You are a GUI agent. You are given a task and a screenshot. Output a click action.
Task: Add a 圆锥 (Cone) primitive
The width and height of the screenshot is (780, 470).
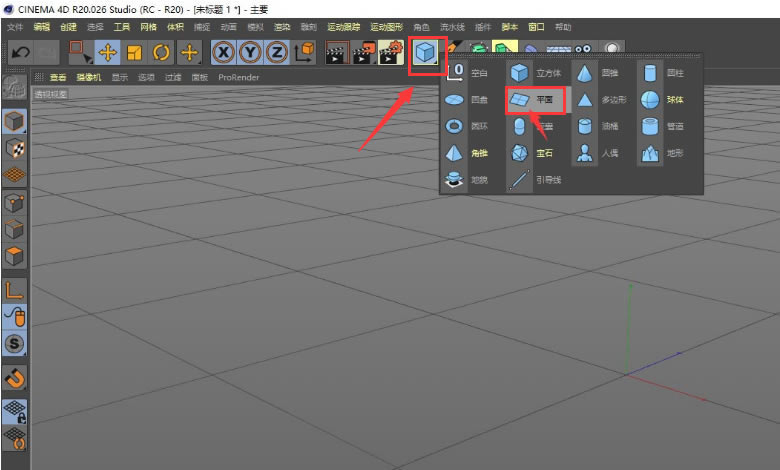599,73
